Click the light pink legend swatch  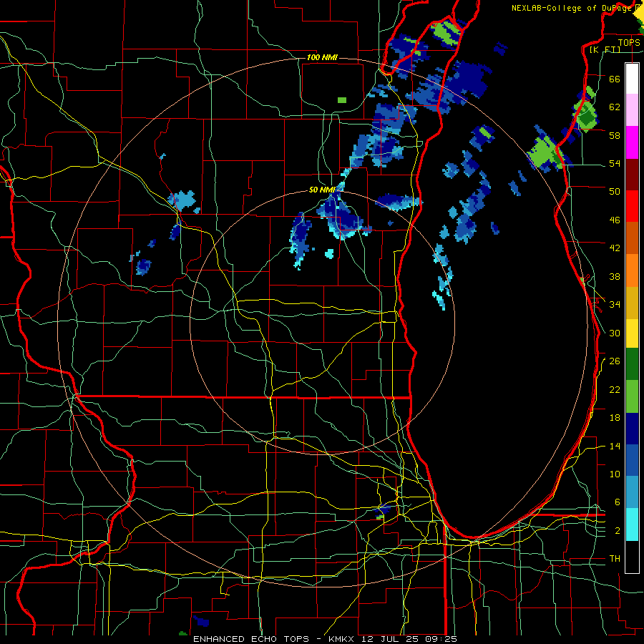point(632,110)
